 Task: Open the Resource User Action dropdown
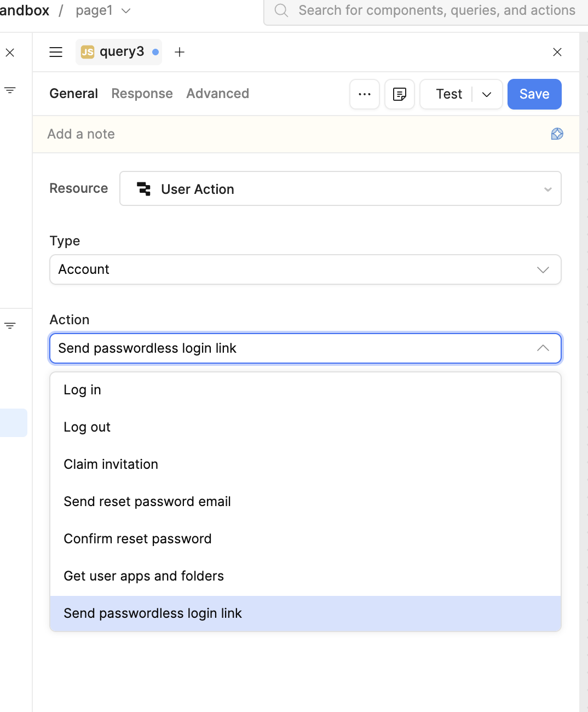(x=341, y=189)
